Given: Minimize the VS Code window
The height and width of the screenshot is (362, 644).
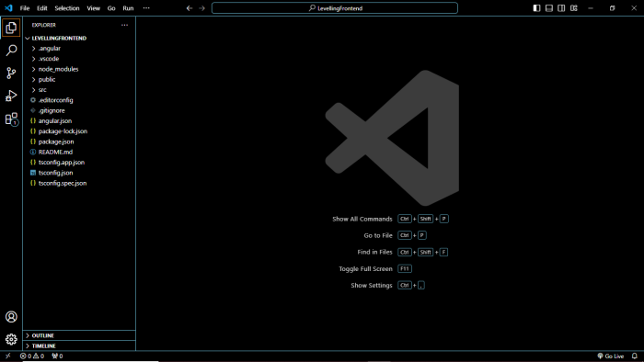Looking at the screenshot, I should click(591, 8).
